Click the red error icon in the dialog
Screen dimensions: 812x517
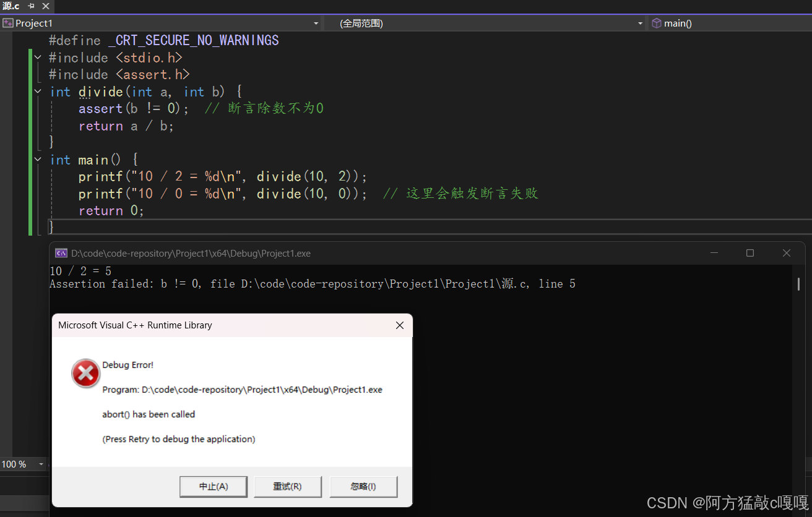pyautogui.click(x=85, y=374)
